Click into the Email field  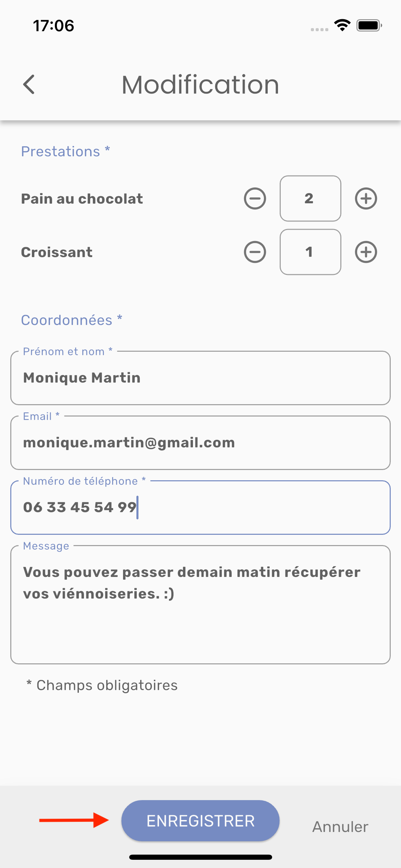[200, 443]
